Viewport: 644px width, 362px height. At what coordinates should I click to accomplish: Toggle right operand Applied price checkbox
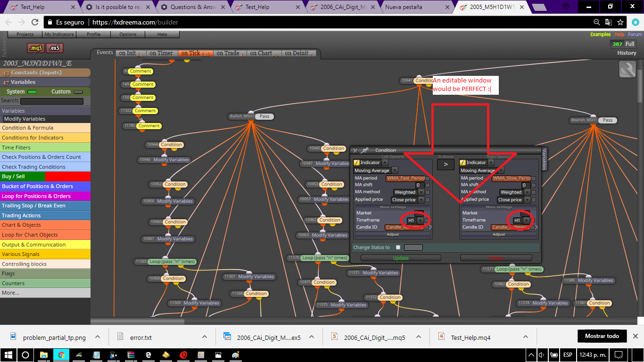(534, 200)
